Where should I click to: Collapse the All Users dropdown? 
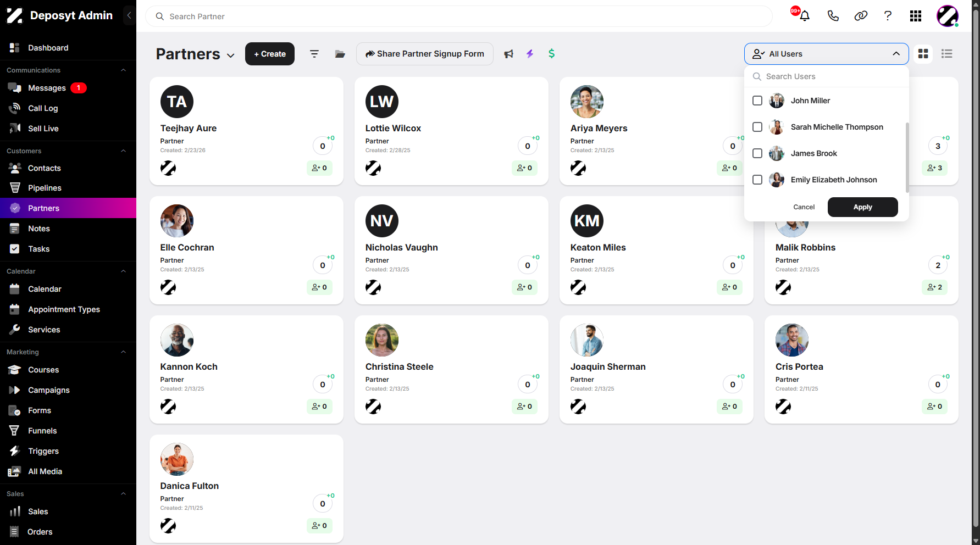(896, 54)
